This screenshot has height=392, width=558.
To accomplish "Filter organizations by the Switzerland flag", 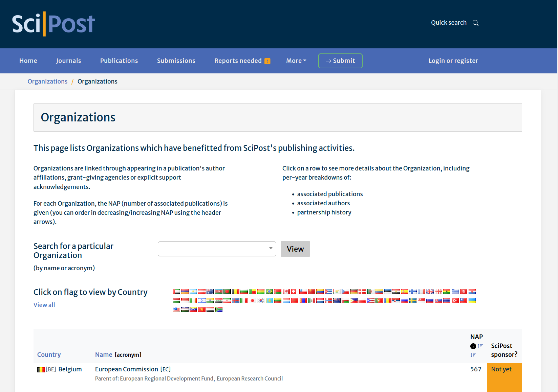I will click(x=294, y=292).
